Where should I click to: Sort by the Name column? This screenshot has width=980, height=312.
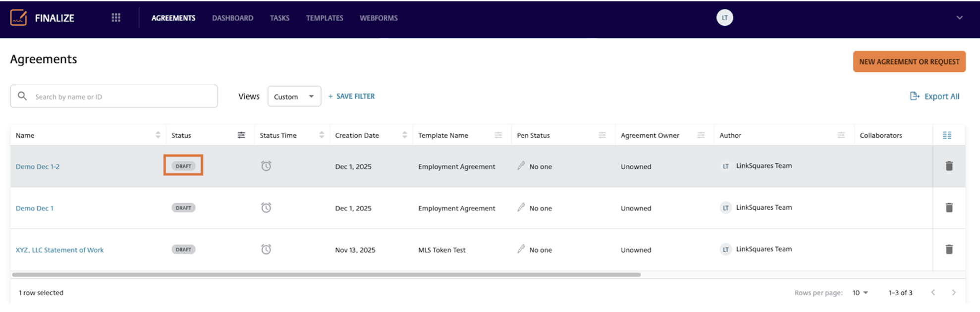click(x=158, y=135)
